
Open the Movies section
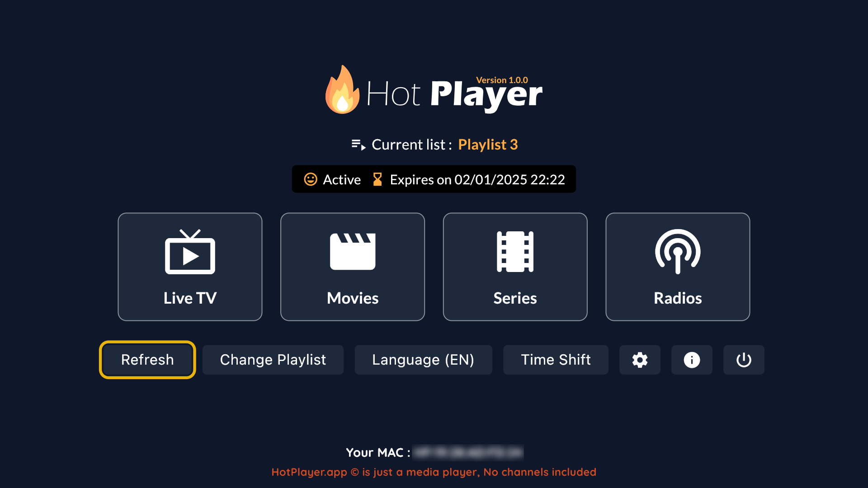352,266
